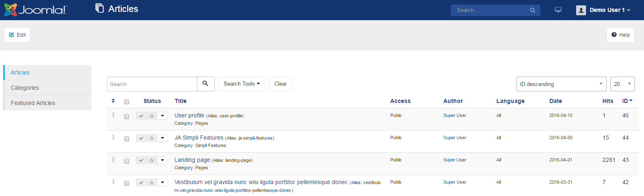Click published checkmark icon for User profile
Screen dimensions: 644x196
click(141, 116)
